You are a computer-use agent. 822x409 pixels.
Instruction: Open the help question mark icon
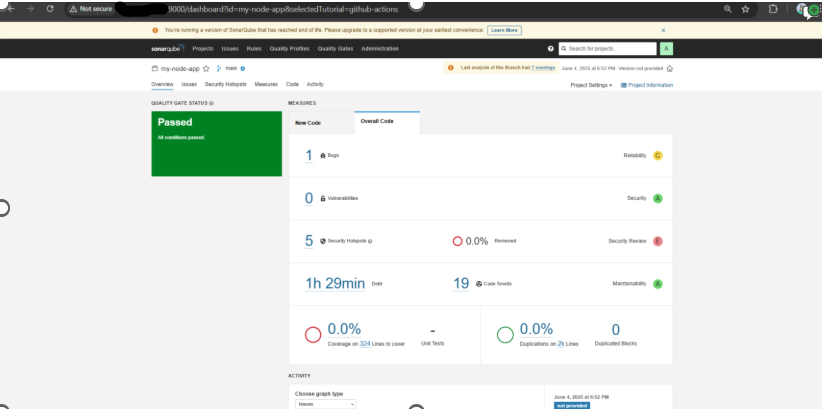550,49
